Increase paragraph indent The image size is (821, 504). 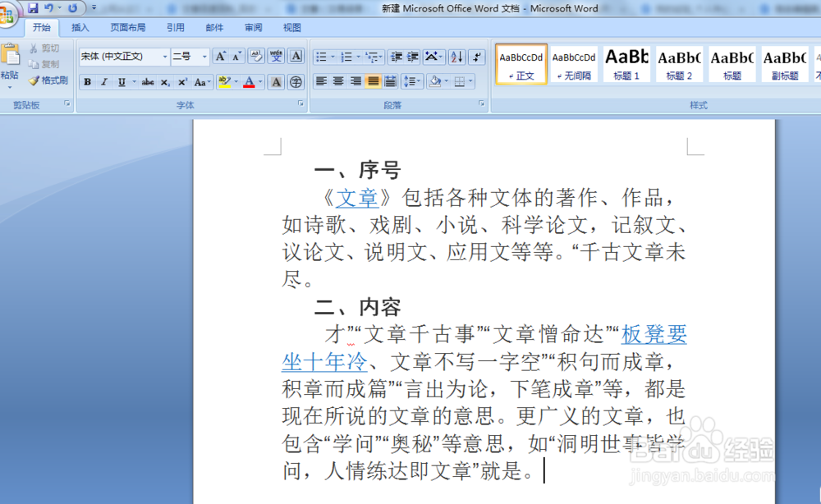tap(413, 57)
